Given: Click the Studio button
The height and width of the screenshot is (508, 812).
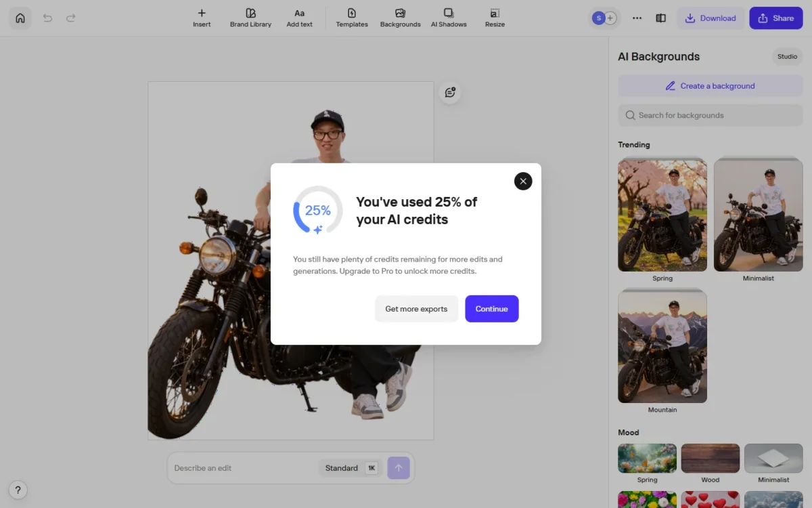Looking at the screenshot, I should 787,57.
